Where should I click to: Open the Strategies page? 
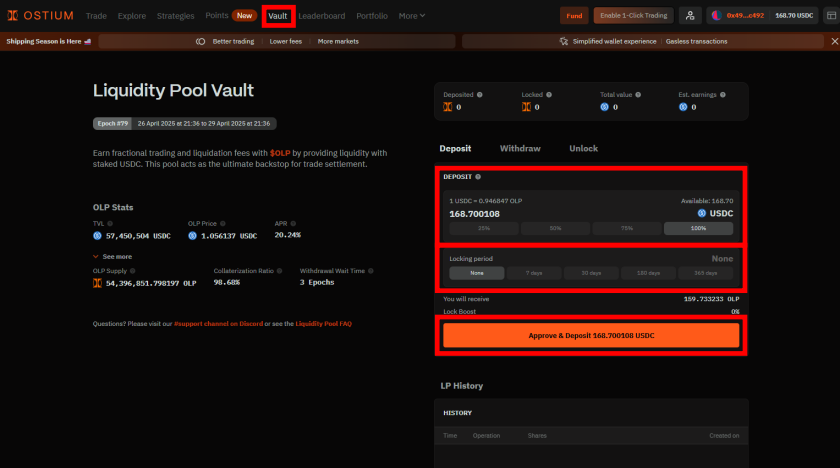click(x=176, y=16)
